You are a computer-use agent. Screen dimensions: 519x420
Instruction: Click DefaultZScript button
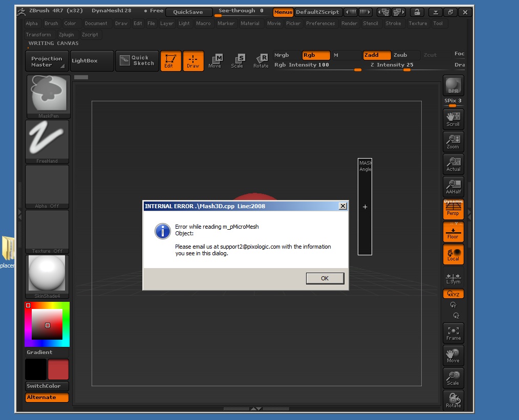tap(317, 12)
